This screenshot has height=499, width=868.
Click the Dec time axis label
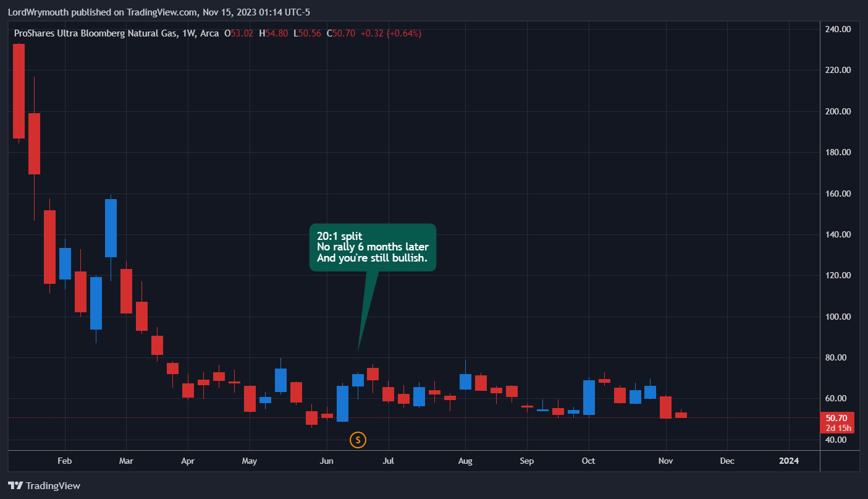tap(727, 461)
